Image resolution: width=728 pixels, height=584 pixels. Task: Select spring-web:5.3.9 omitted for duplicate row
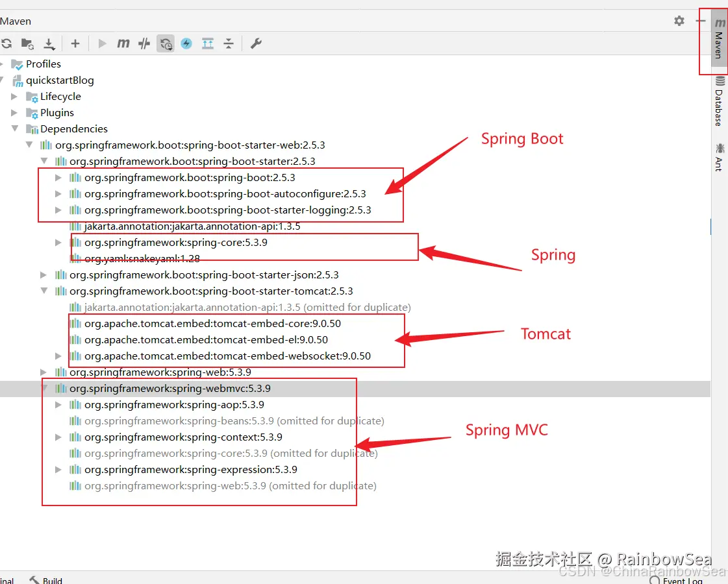[x=231, y=486]
